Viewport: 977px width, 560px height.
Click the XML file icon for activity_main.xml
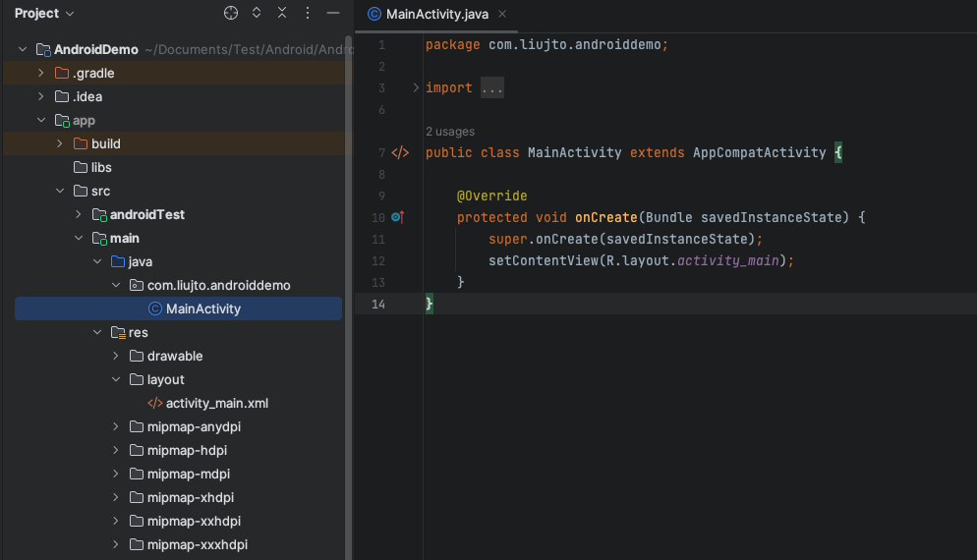coord(155,403)
